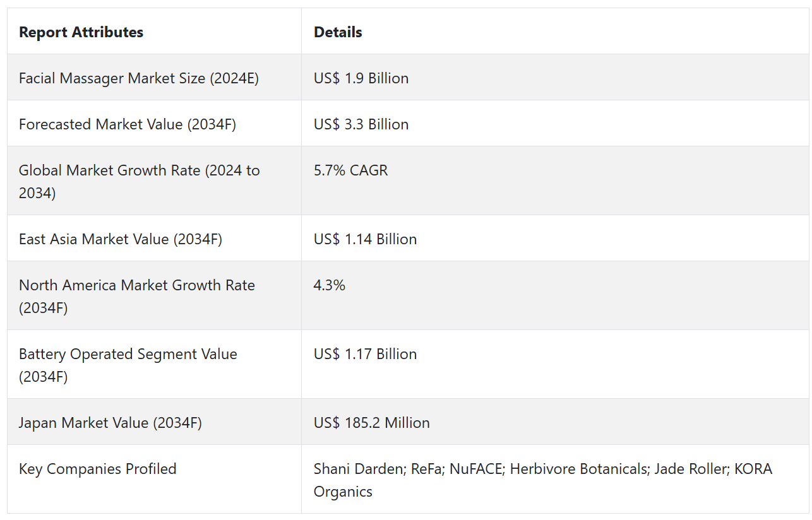Select the Key Companies Profiled cell
Screen dimensions: 812x520
pos(97,469)
